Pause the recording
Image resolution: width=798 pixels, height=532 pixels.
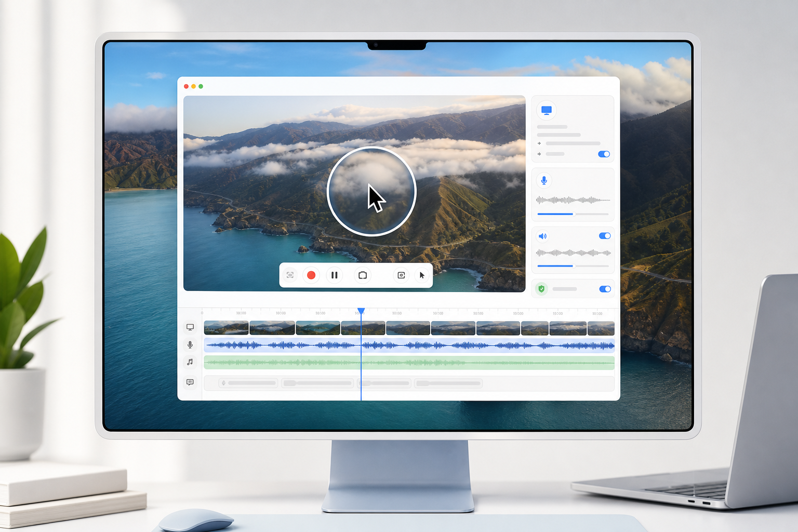tap(335, 275)
